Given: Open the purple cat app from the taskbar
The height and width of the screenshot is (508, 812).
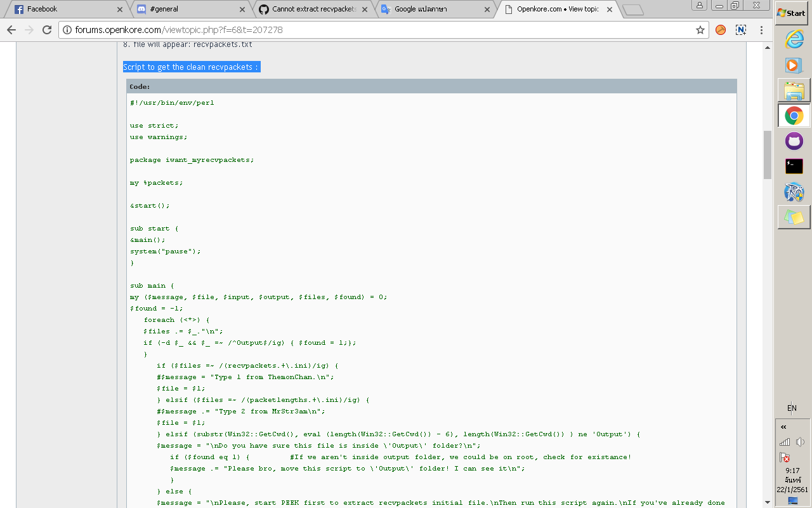Looking at the screenshot, I should [x=794, y=141].
